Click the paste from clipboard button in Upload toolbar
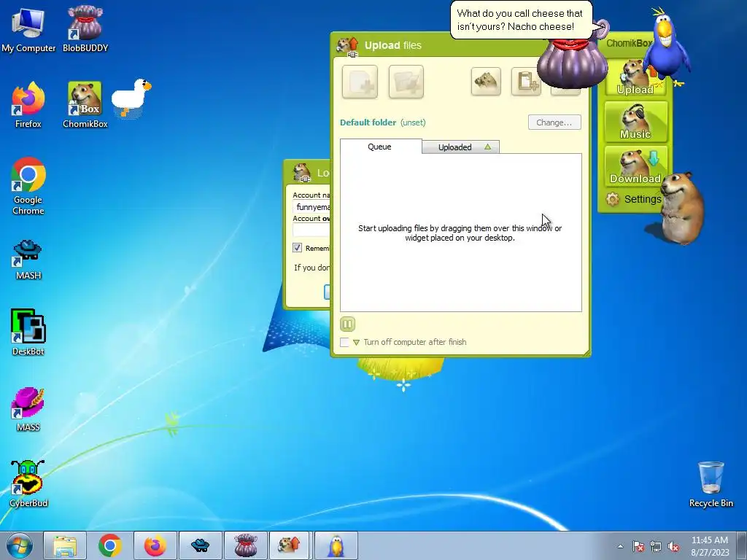 point(526,82)
